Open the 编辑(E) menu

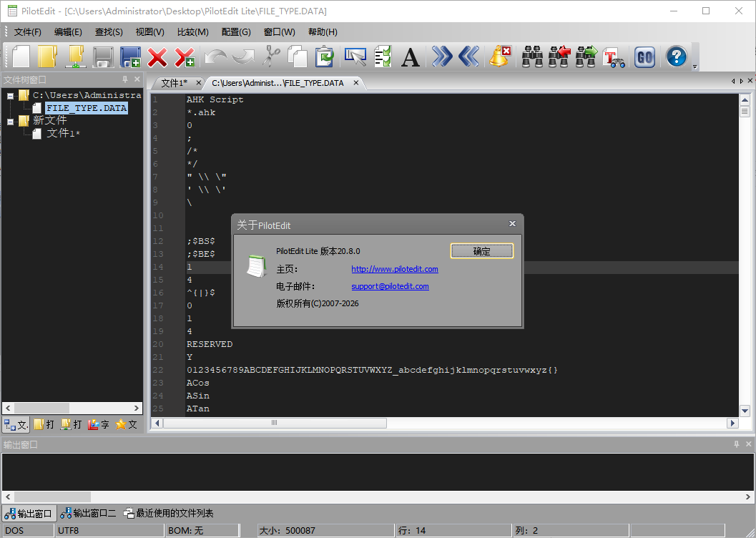pyautogui.click(x=68, y=31)
